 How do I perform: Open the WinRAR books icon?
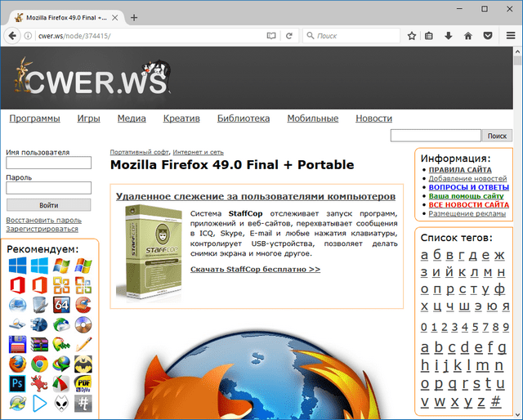click(x=39, y=344)
